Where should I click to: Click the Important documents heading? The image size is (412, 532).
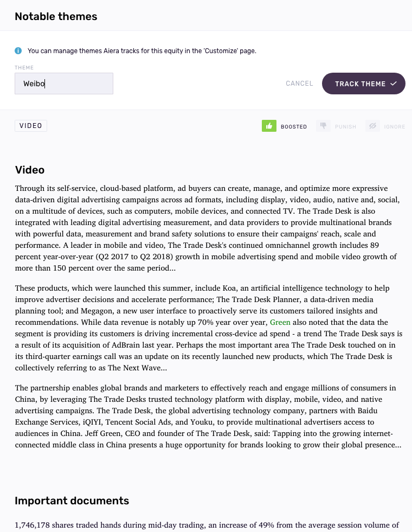[x=72, y=501]
